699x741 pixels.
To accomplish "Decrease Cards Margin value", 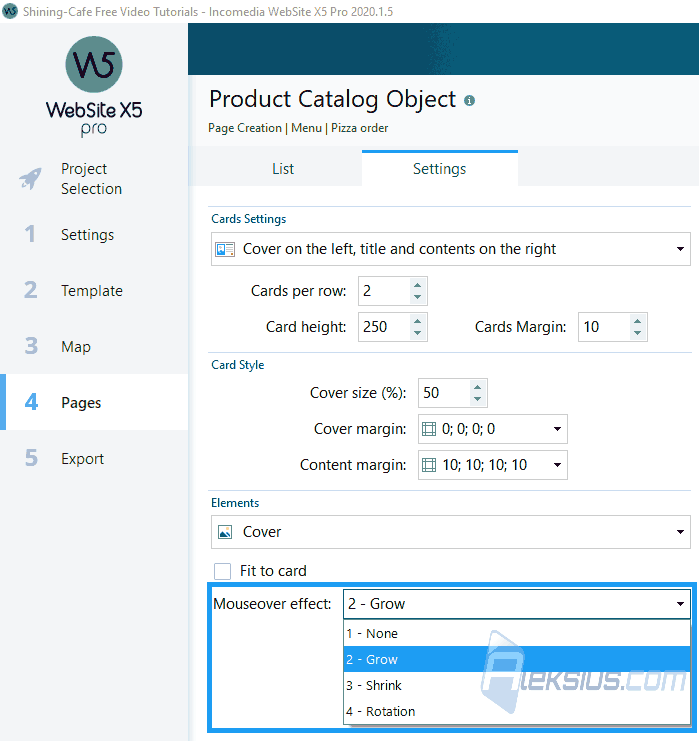I will (638, 333).
